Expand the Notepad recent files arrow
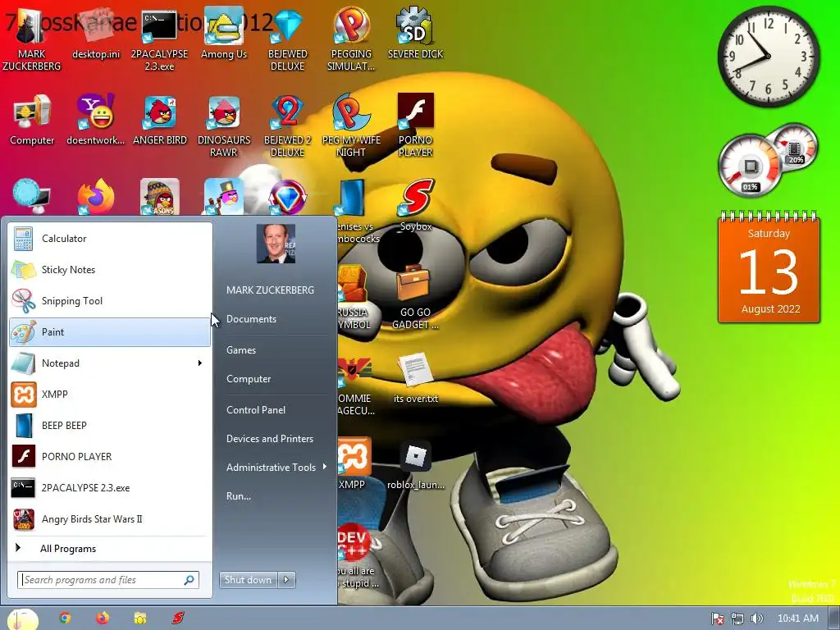This screenshot has height=630, width=840. [x=200, y=363]
